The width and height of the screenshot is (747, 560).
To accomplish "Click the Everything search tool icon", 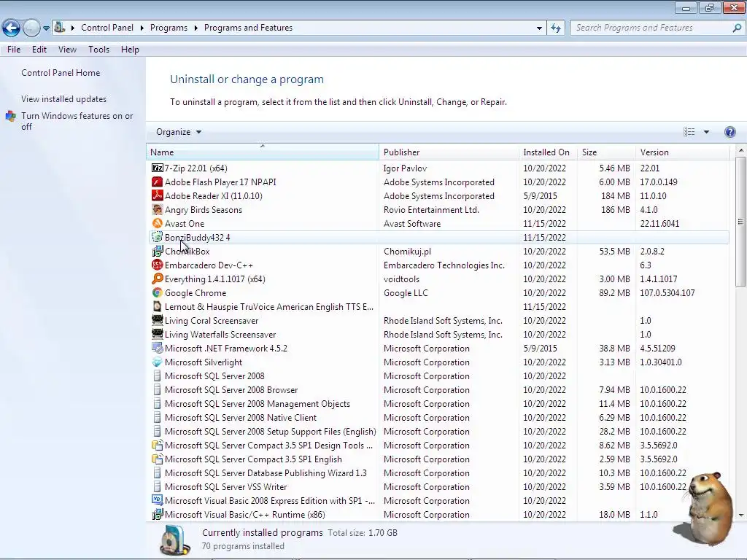I will click(158, 279).
